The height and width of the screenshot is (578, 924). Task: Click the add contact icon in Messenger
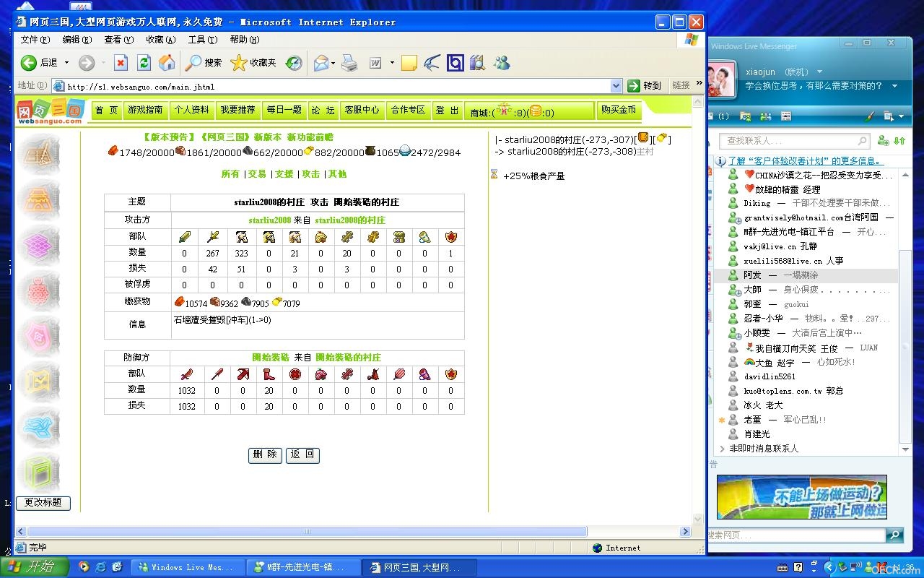pyautogui.click(x=883, y=141)
